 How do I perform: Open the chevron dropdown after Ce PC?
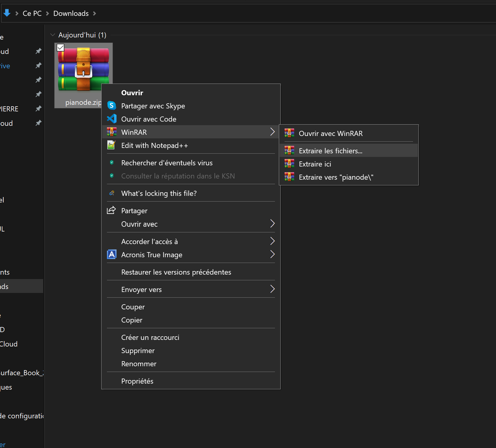tap(47, 13)
